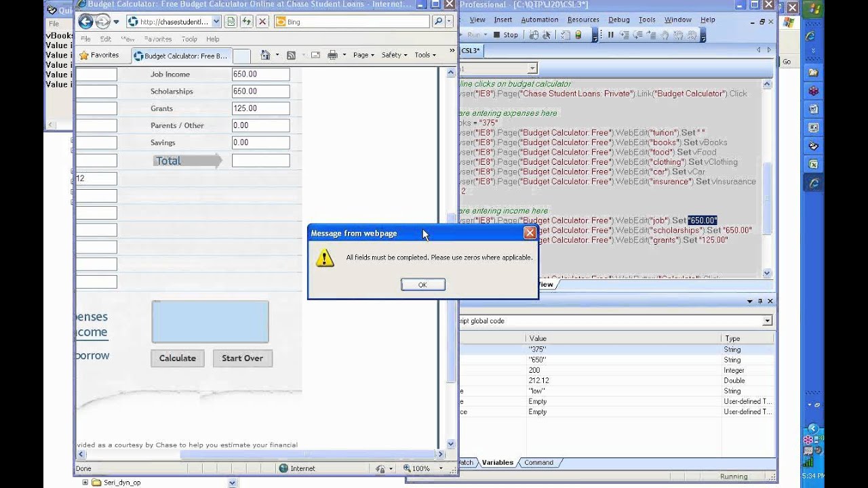Click the Grants input field
Screen dimensions: 868x488
[x=260, y=108]
